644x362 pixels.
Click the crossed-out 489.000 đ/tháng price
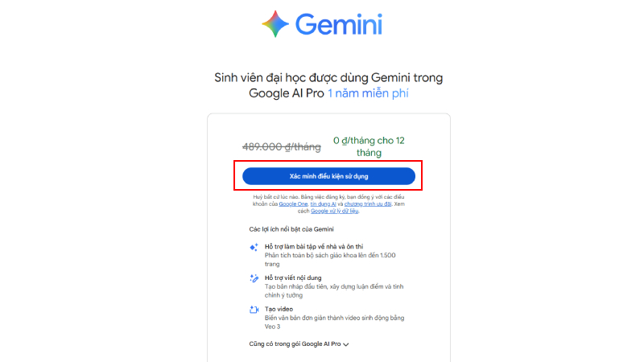282,146
